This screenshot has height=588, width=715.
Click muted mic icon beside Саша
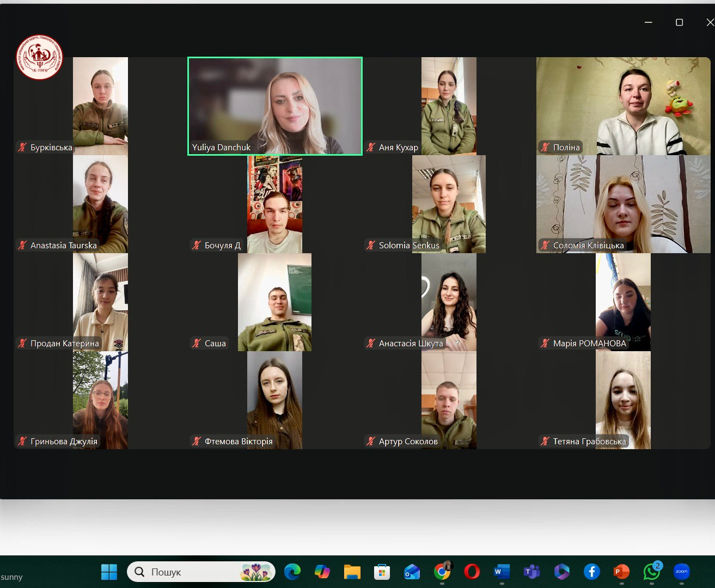pyautogui.click(x=197, y=343)
